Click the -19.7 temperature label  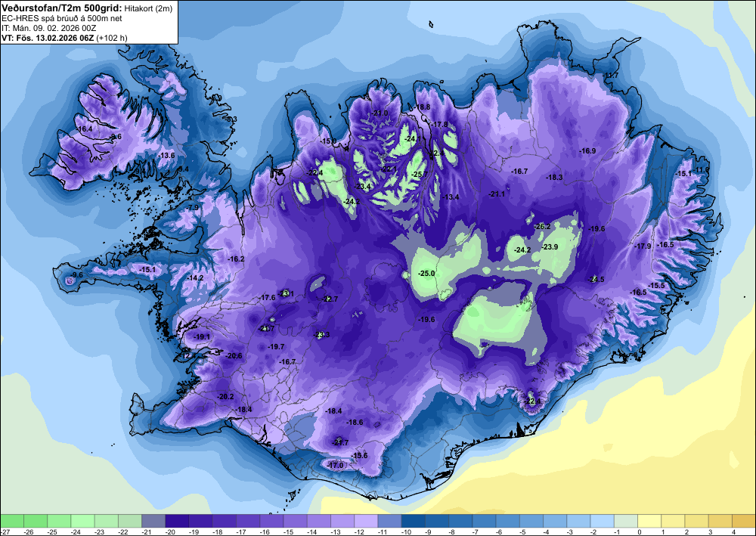tap(276, 346)
